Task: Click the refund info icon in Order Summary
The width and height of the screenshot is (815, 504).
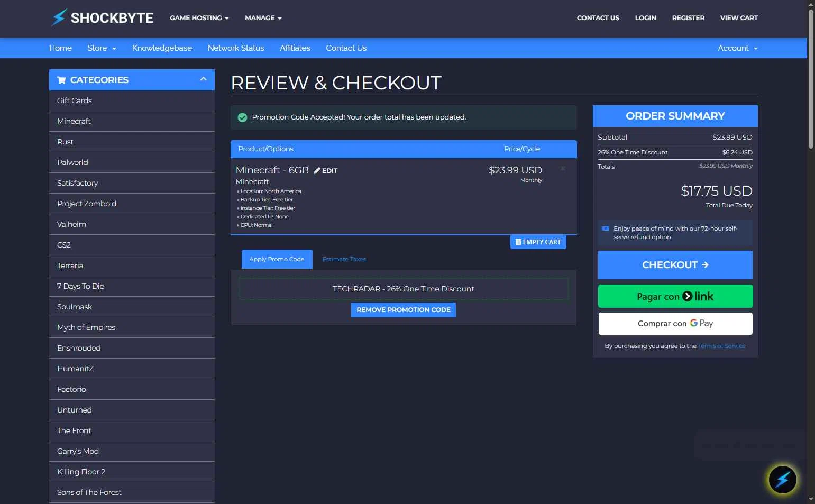Action: [606, 228]
